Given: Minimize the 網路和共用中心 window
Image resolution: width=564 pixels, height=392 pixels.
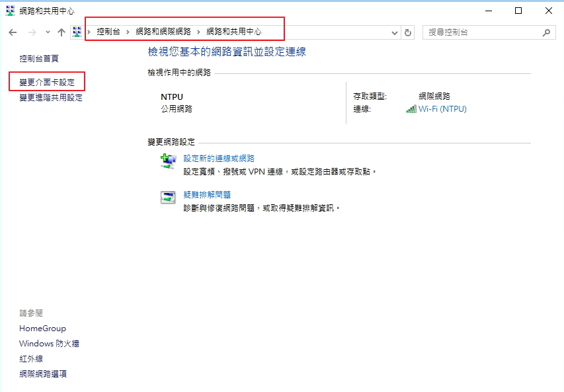Looking at the screenshot, I should (489, 11).
